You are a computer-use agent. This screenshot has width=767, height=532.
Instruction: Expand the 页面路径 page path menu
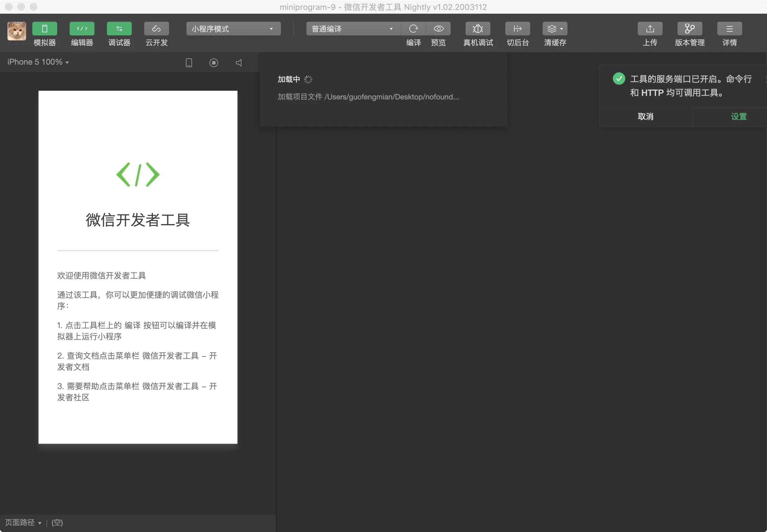tap(23, 522)
